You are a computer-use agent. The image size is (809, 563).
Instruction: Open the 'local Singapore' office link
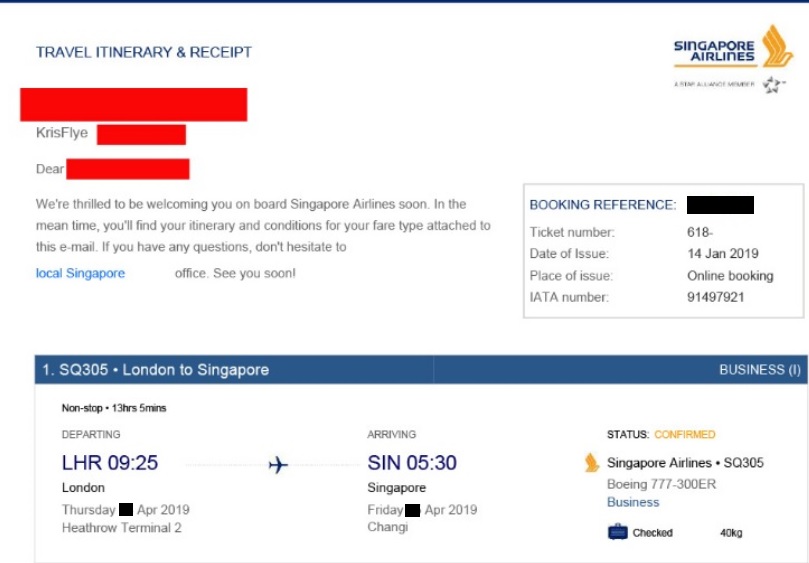point(80,273)
